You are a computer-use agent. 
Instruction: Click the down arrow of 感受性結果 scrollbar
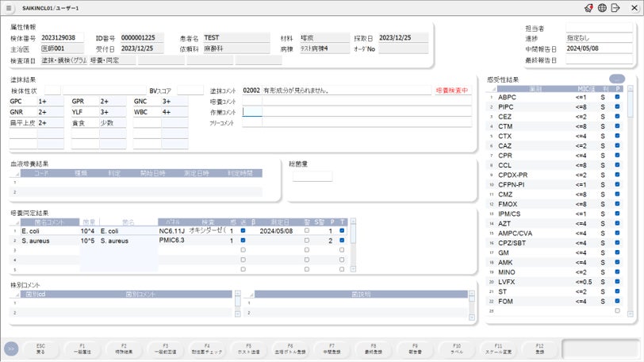tap(631, 314)
